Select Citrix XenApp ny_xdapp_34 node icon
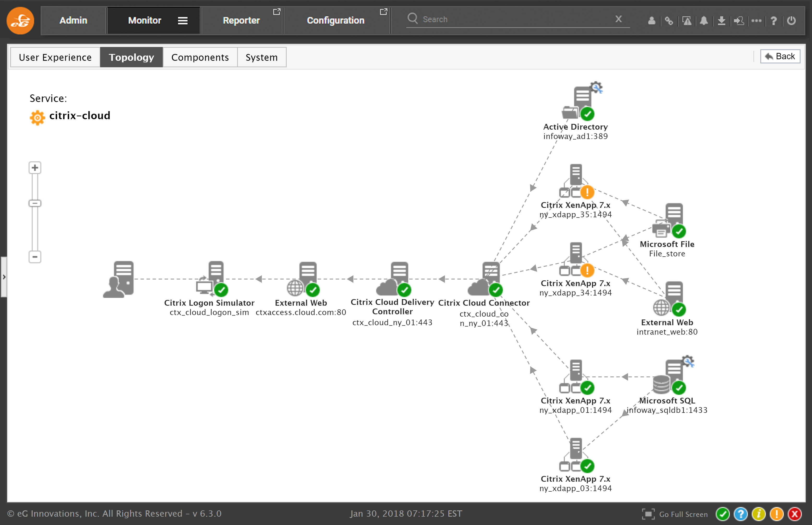This screenshot has width=812, height=525. click(x=576, y=260)
